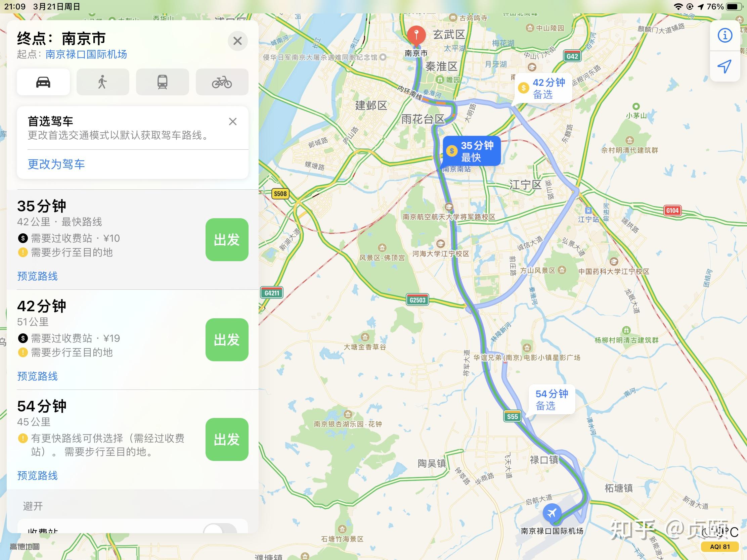Select the driving car mode icon
The image size is (747, 560).
pyautogui.click(x=43, y=82)
